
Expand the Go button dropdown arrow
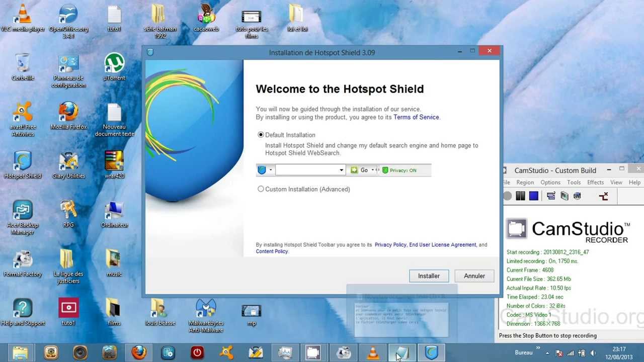pos(372,170)
